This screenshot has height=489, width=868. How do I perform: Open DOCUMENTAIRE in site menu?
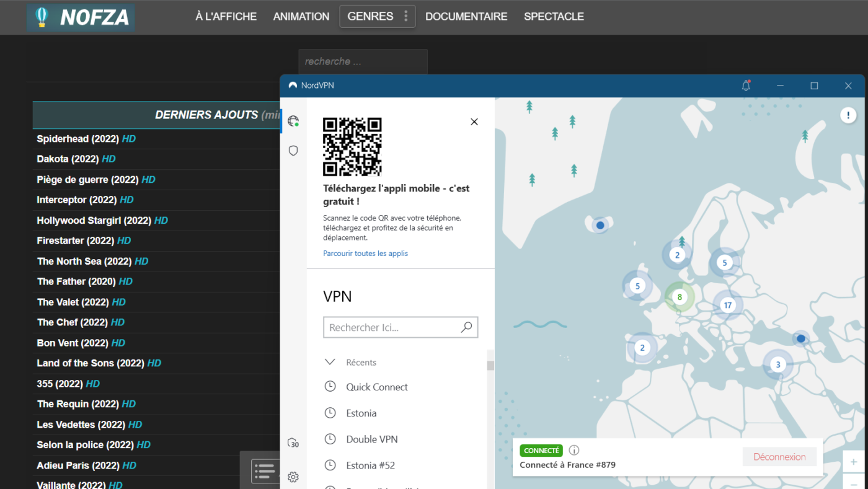tap(466, 17)
